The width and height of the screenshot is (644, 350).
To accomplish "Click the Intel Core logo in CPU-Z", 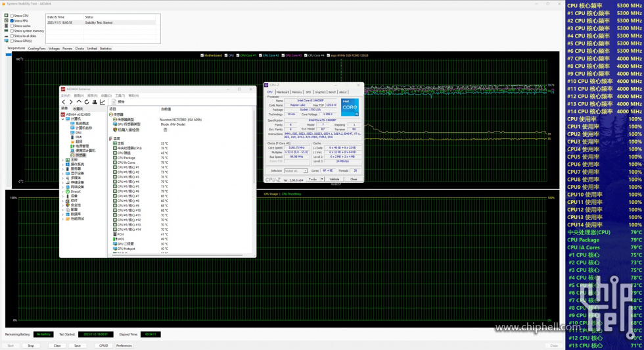I will pyautogui.click(x=350, y=107).
